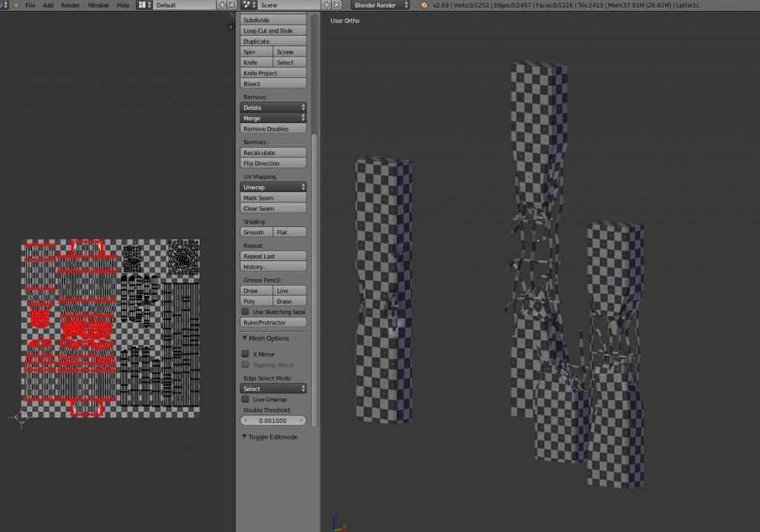Open the File menu

(30, 5)
